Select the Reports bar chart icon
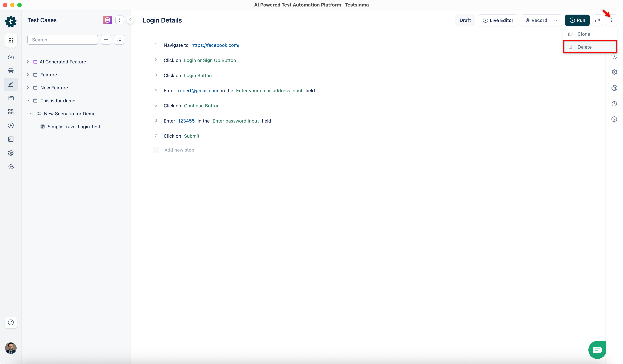623x364 pixels. click(x=11, y=139)
